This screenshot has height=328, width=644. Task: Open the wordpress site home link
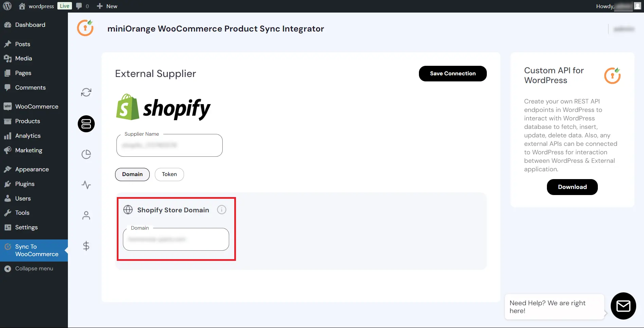(x=36, y=6)
